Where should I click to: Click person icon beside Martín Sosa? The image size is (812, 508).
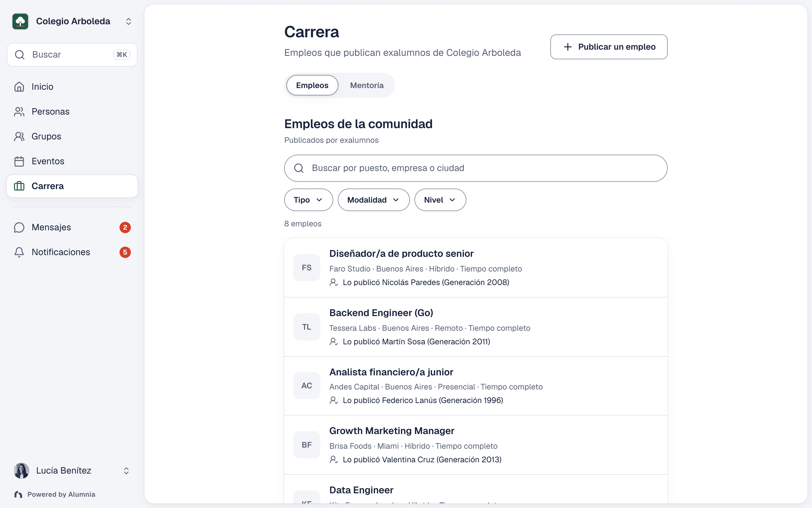point(334,342)
